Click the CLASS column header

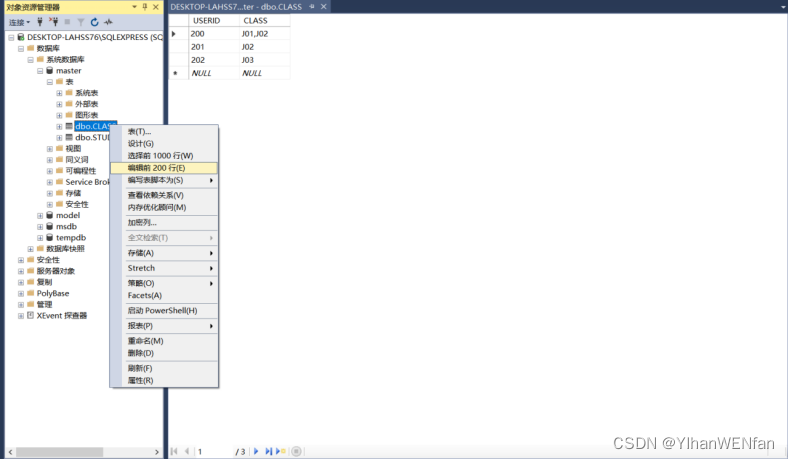click(265, 21)
